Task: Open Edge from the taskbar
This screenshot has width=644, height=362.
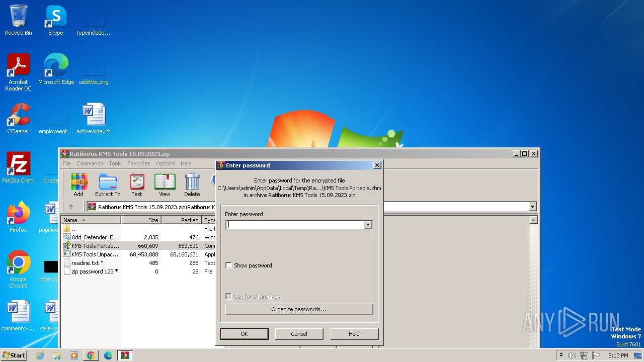Action: [x=108, y=355]
